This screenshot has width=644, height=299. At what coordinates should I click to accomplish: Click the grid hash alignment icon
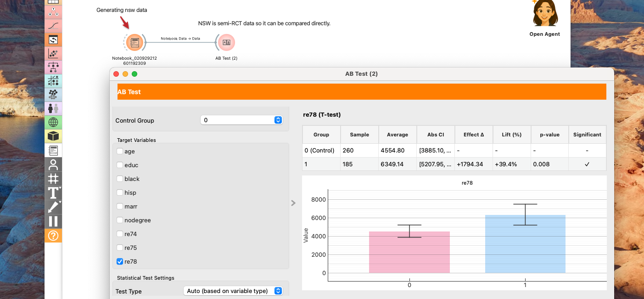click(53, 179)
